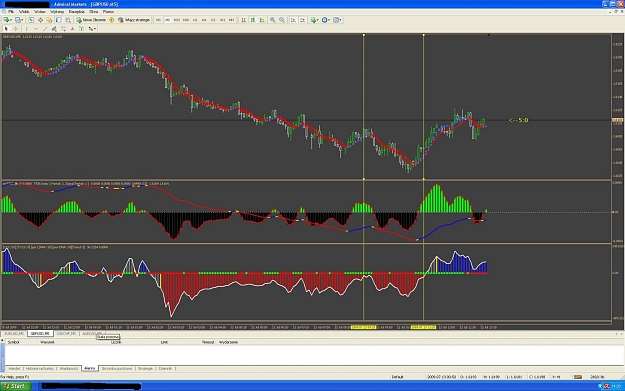Select candlestick chart display icon
The width and height of the screenshot is (625, 391).
click(x=253, y=20)
